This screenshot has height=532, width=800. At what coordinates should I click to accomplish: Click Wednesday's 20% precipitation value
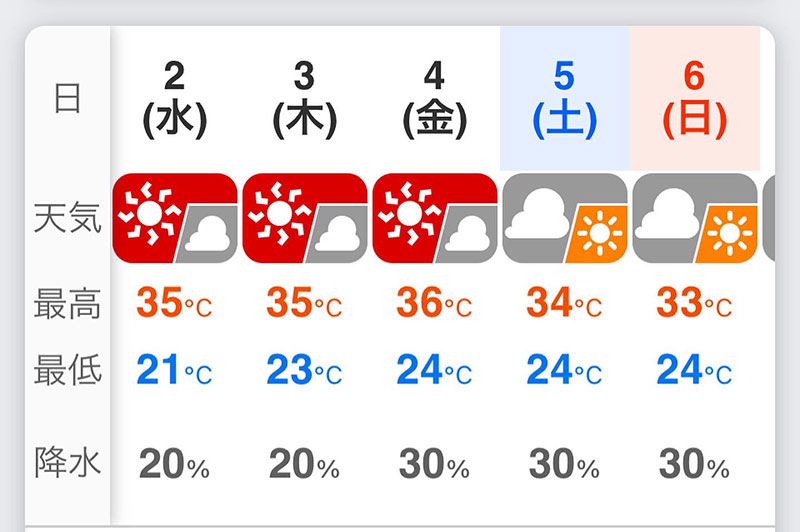click(x=174, y=463)
